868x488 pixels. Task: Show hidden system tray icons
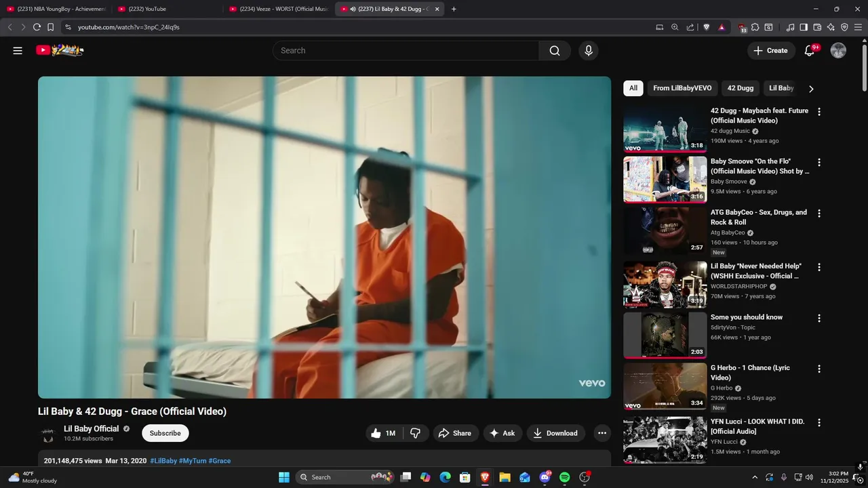[x=755, y=477]
